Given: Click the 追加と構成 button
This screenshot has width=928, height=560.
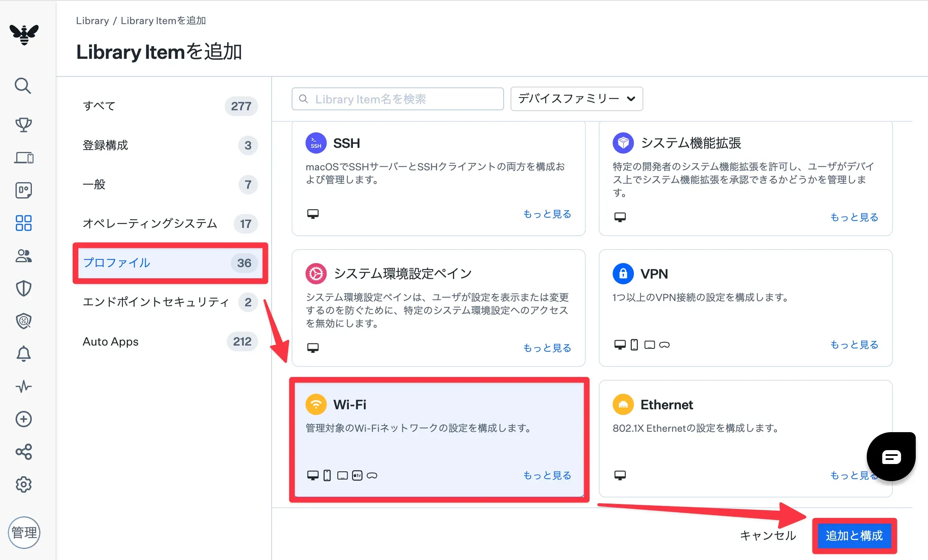Looking at the screenshot, I should point(854,535).
